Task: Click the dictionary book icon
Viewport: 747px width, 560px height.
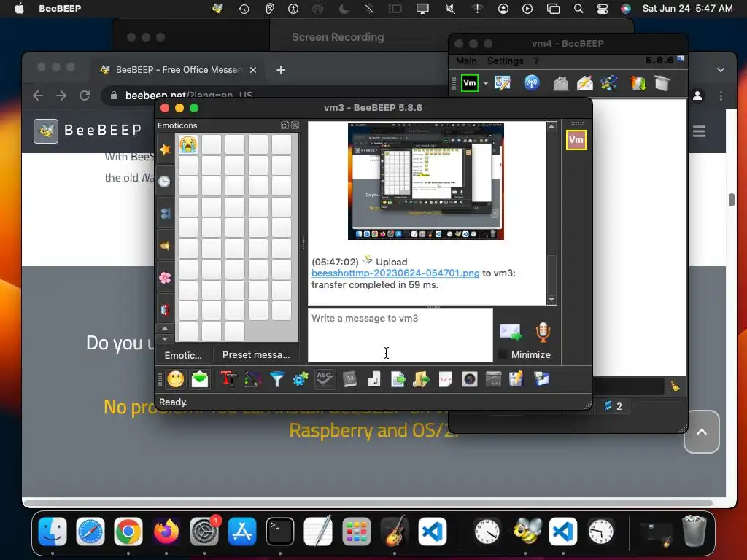Action: [349, 379]
